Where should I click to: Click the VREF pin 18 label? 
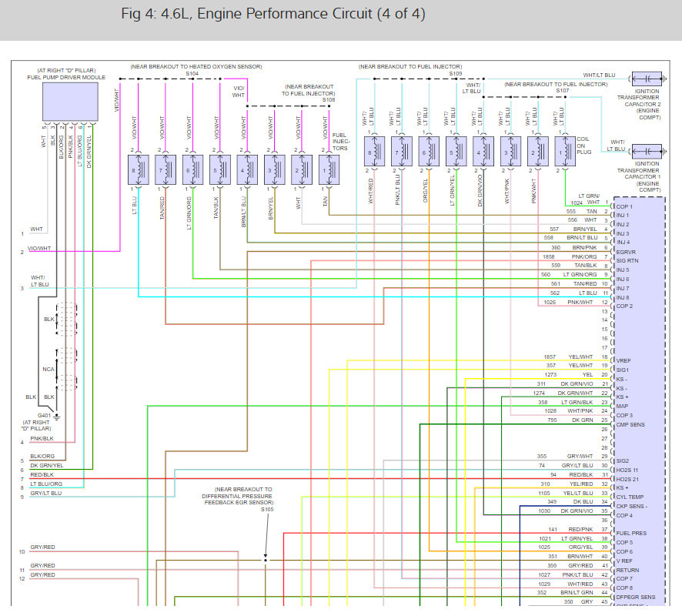point(623,360)
